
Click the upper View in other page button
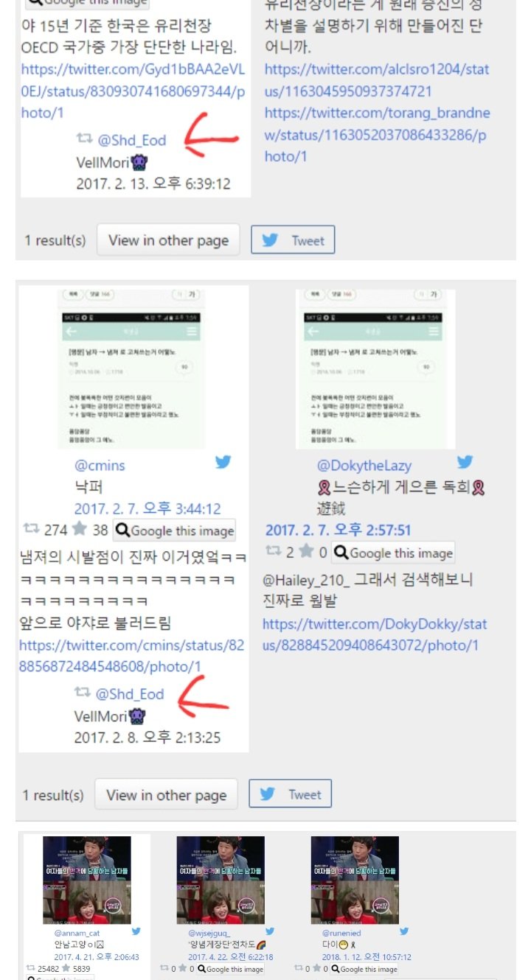point(168,240)
